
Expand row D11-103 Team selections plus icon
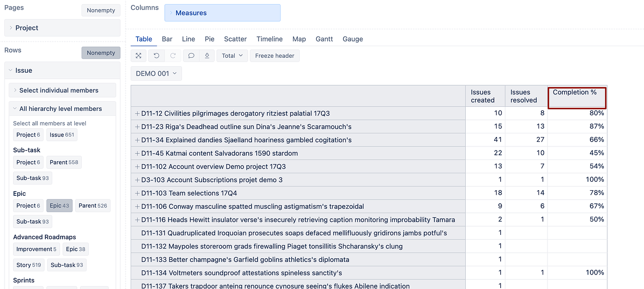[137, 193]
